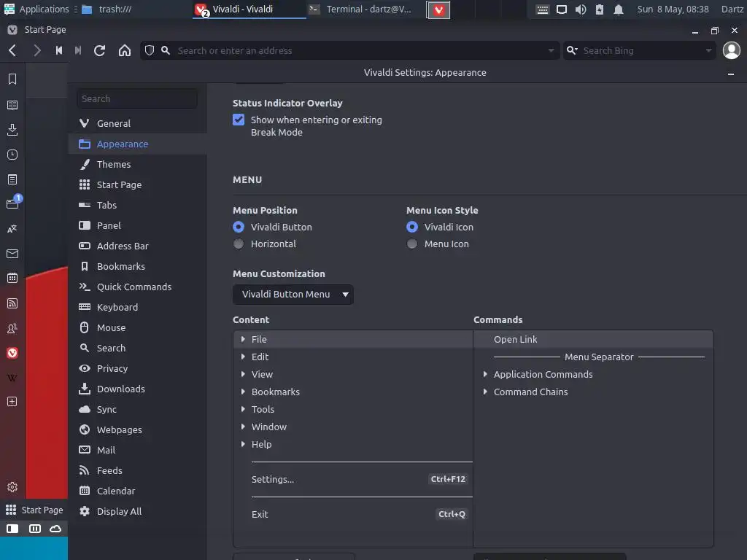Select Vivaldi Button menu position

(239, 227)
